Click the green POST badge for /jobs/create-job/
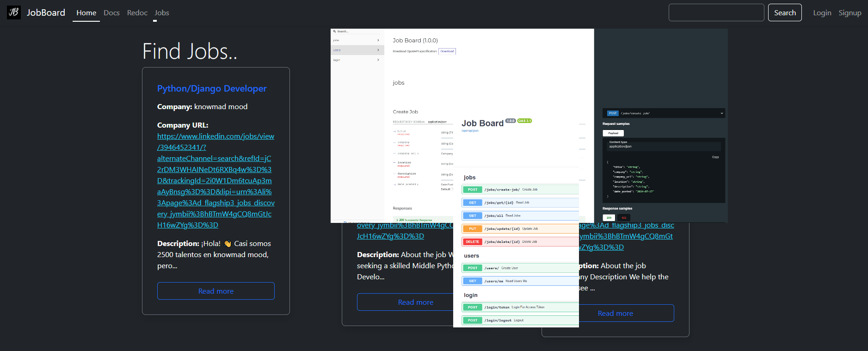 click(x=472, y=190)
